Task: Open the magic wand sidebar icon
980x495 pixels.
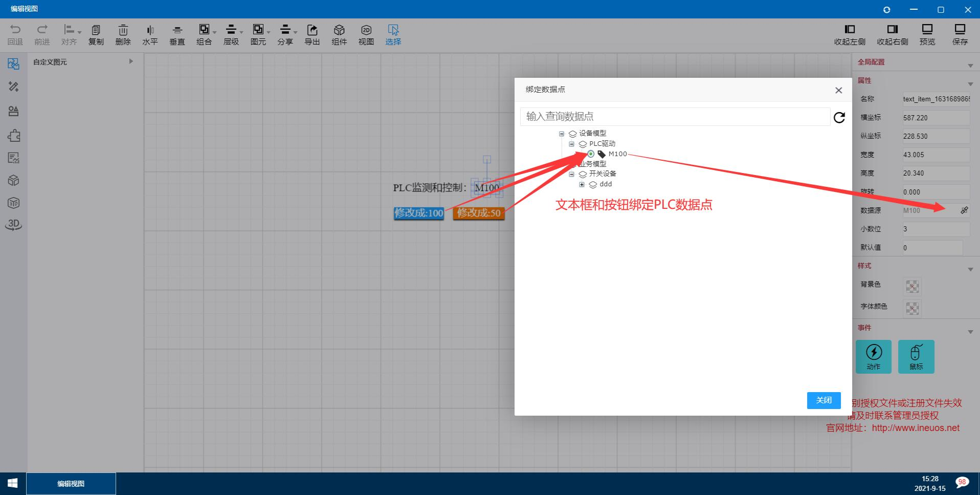Action: click(x=14, y=87)
